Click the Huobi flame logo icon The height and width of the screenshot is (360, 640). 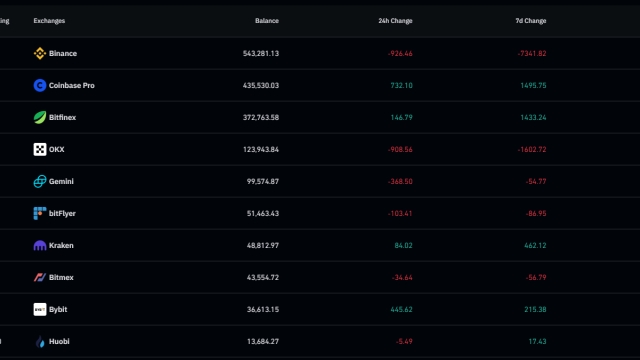40,341
